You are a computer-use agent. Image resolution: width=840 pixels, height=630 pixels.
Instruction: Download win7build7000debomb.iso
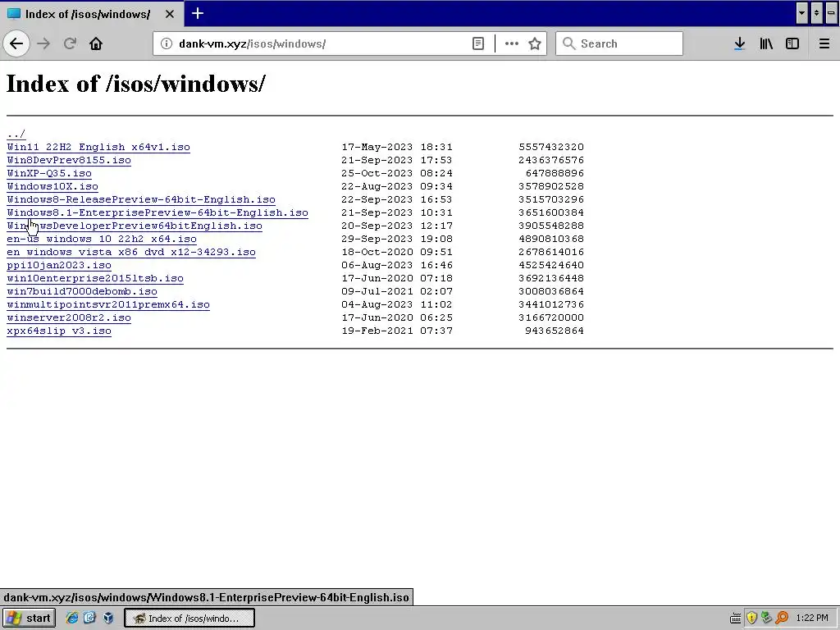coord(82,291)
